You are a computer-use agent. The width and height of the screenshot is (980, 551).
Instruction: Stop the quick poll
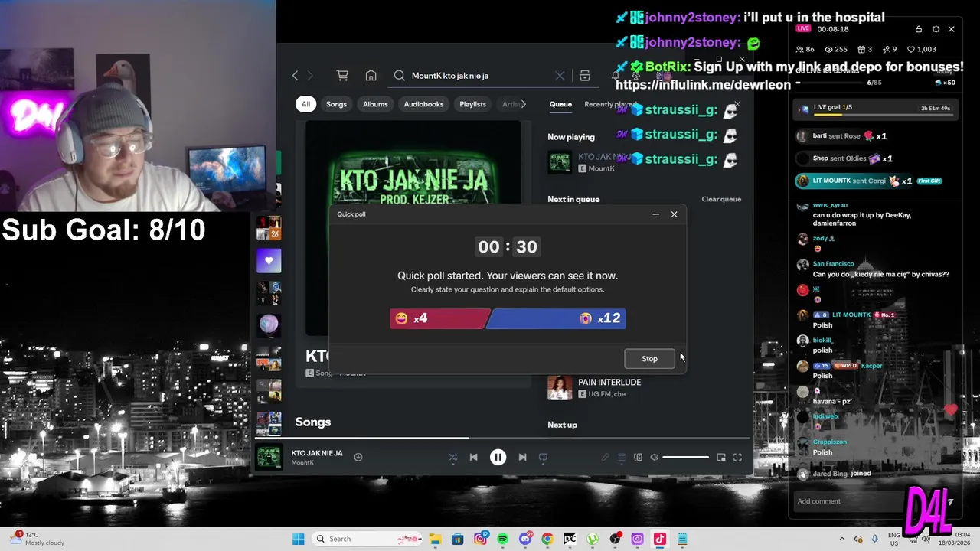649,358
